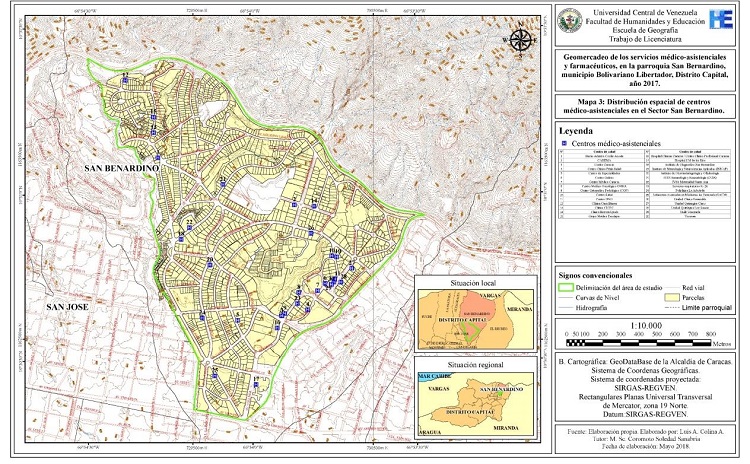Click the blue HE logo
750x464 pixels.
click(720, 19)
